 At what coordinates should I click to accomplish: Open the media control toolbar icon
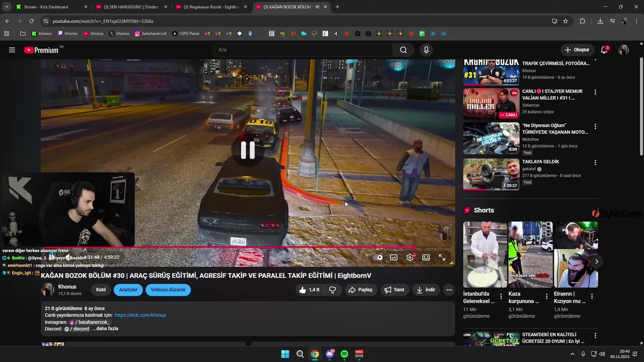pos(612,21)
